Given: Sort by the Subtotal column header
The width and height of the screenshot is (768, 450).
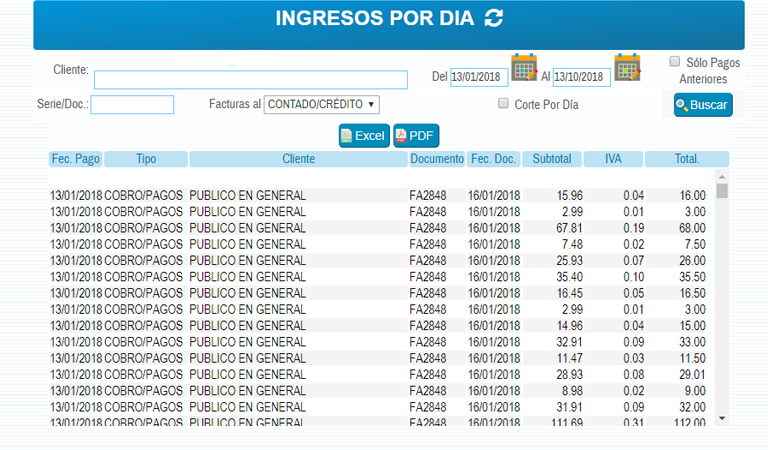Looking at the screenshot, I should coord(552,159).
